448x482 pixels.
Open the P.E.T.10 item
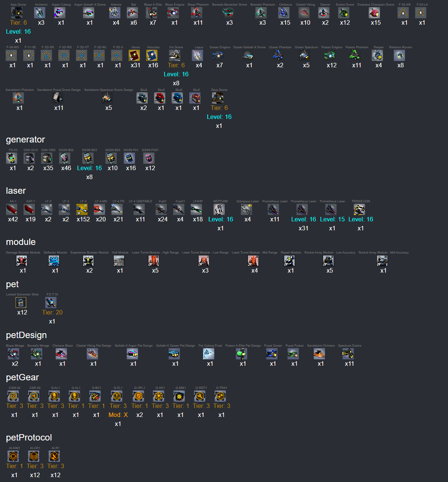51,303
